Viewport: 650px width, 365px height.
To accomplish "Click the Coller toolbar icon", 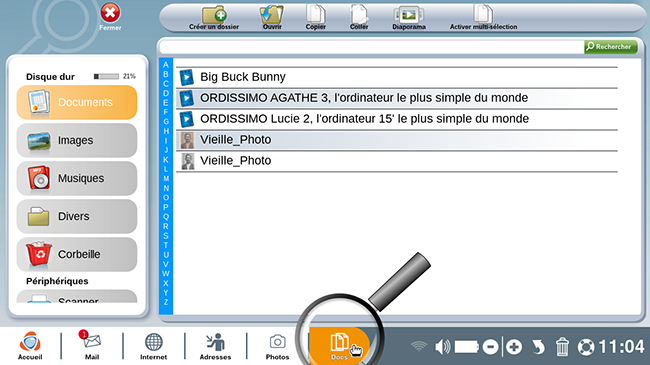I will coord(359,14).
